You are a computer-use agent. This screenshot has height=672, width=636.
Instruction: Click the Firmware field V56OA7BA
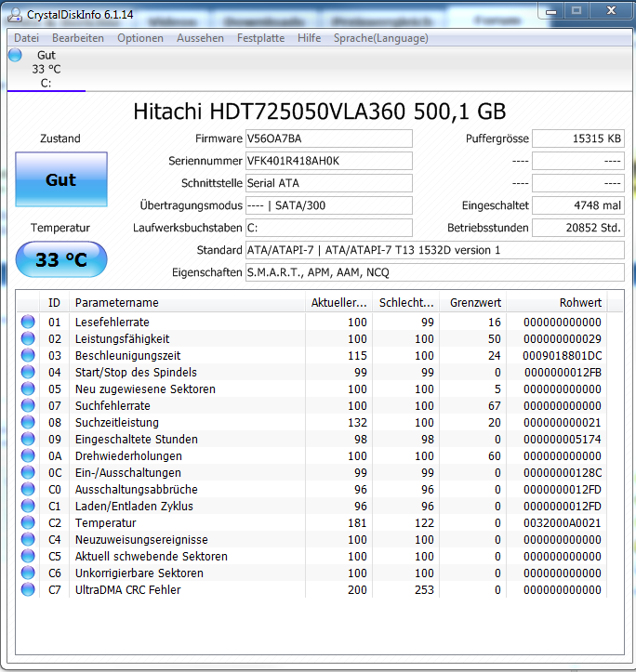[x=329, y=138]
